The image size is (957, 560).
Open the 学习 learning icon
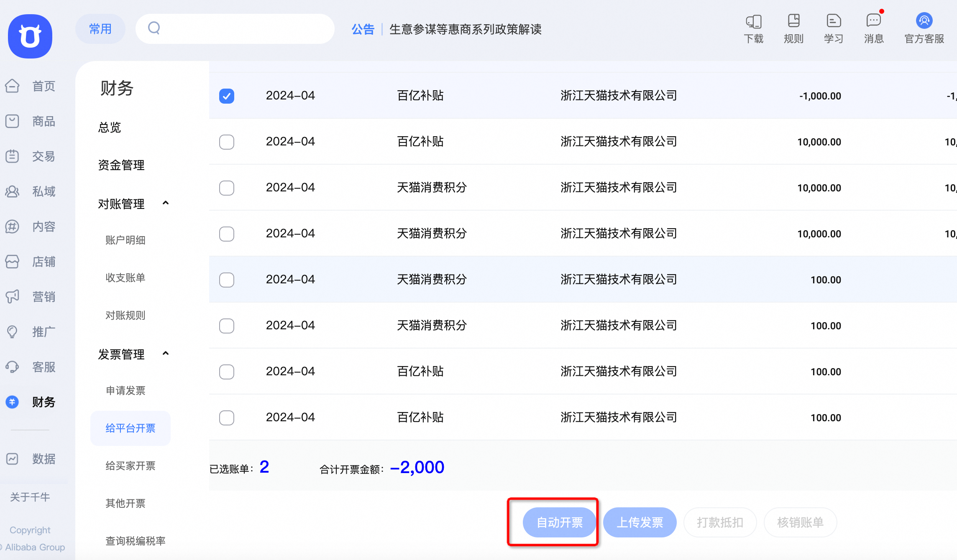tap(834, 21)
